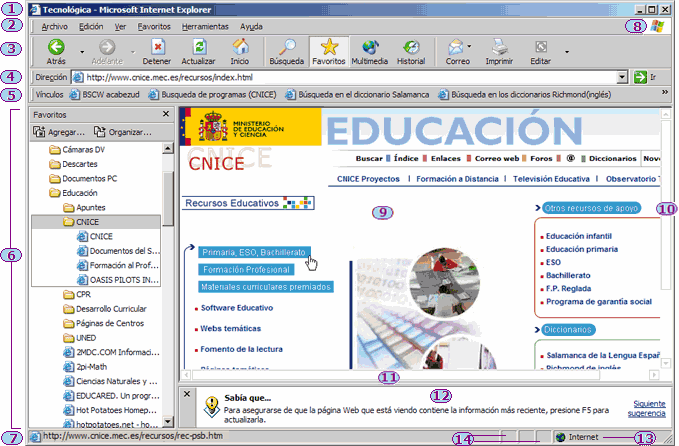Expand the address bar dropdown
This screenshot has width=679, height=446.
(x=622, y=78)
